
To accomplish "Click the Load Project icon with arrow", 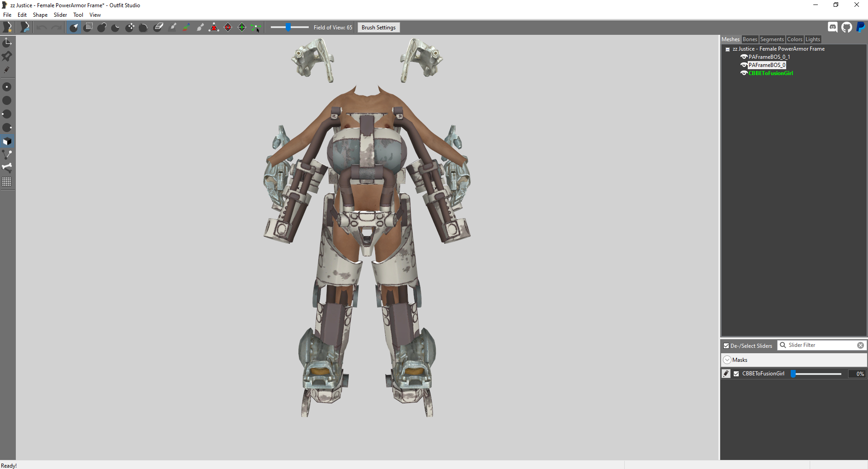I will click(24, 28).
